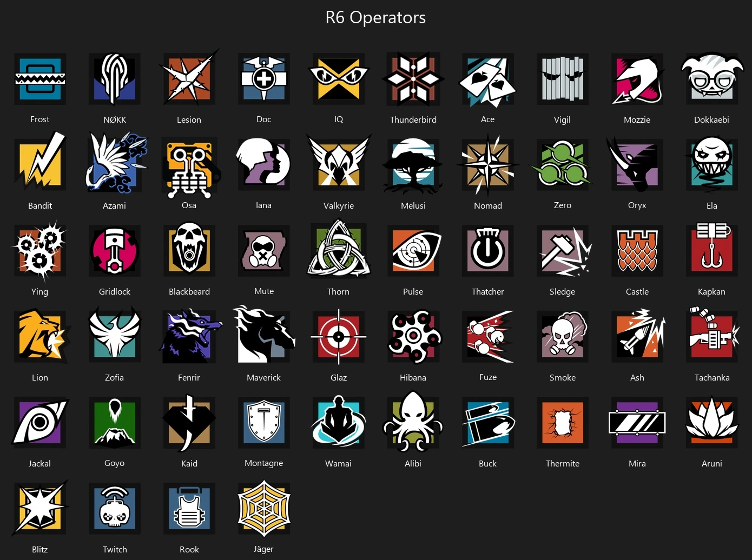
Task: Select the Glaz crosshair icon
Action: [339, 337]
